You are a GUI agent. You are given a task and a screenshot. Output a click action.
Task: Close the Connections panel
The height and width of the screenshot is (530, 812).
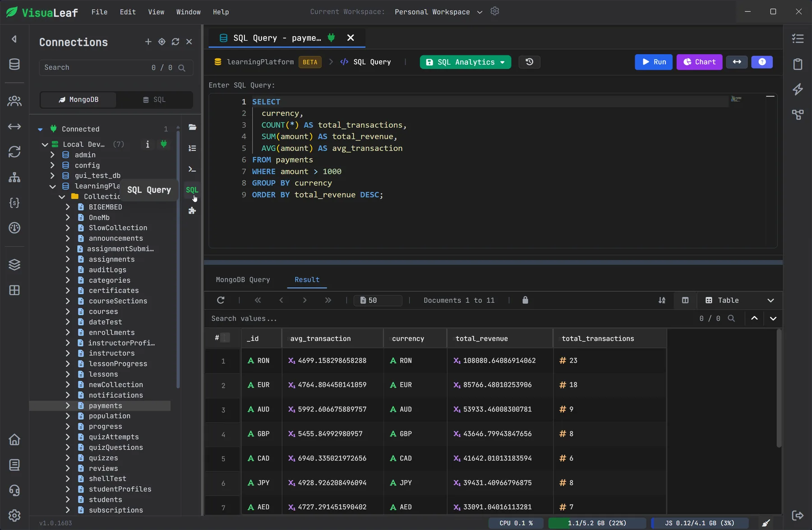(189, 42)
